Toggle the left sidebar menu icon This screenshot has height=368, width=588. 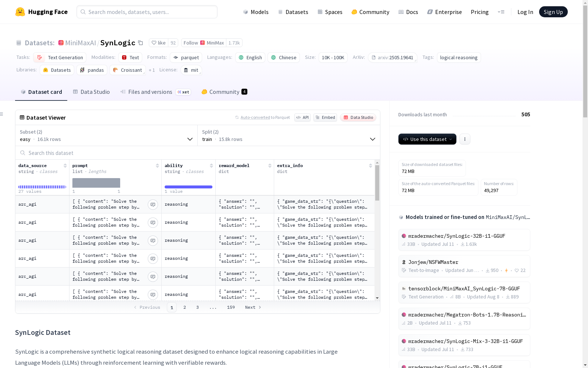(2, 114)
